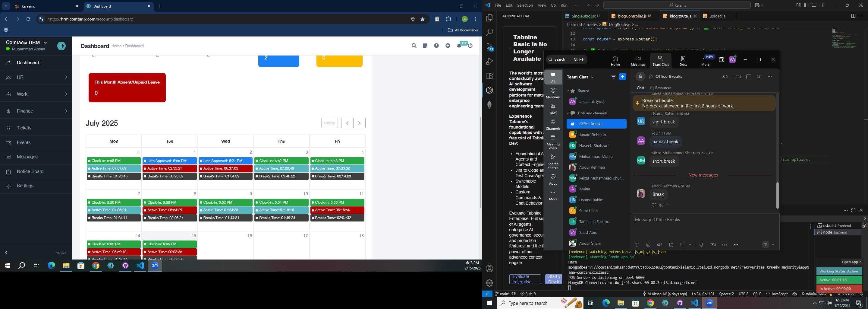The height and width of the screenshot is (309, 868).
Task: Open DMs in Zoom chat sidebar
Action: (x=553, y=109)
